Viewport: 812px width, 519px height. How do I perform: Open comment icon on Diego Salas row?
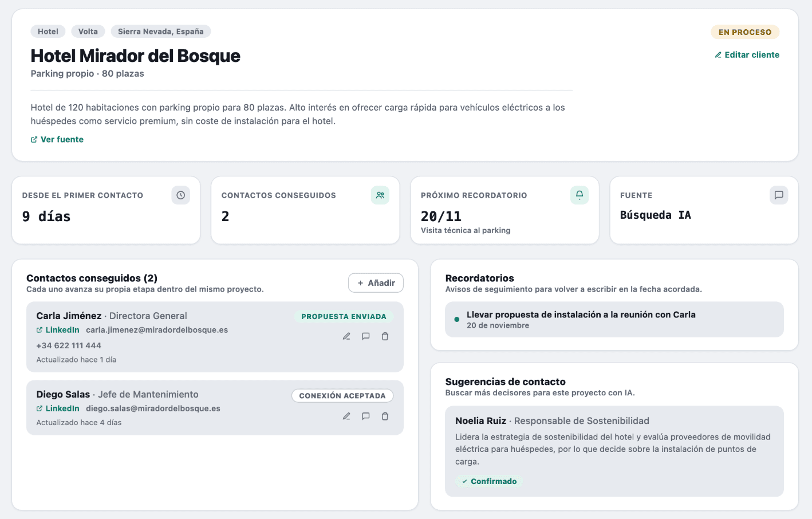tap(366, 416)
